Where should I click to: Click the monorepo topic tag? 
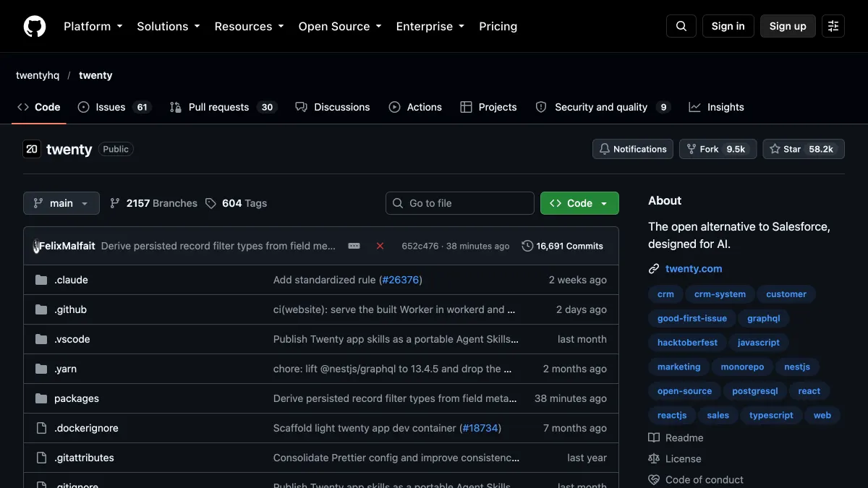pyautogui.click(x=742, y=367)
